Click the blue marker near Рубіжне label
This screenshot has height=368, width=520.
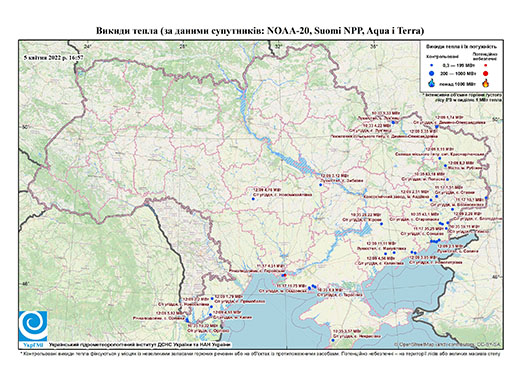pos(445,166)
